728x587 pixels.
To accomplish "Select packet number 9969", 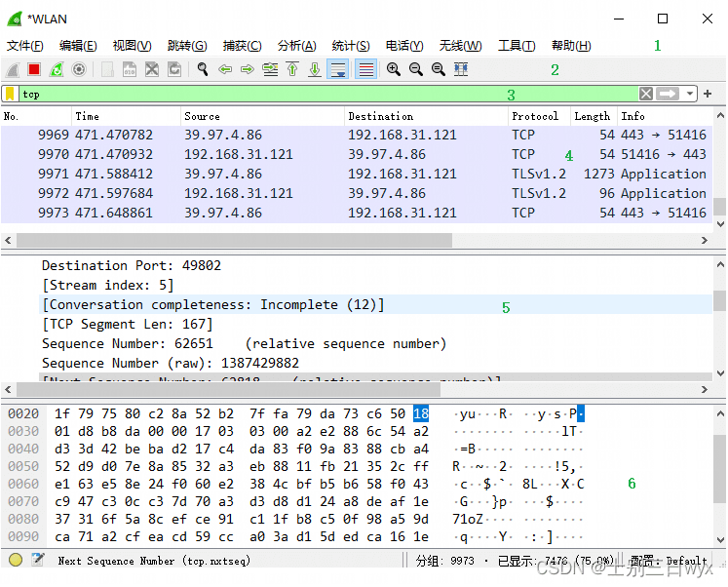I will (357, 135).
